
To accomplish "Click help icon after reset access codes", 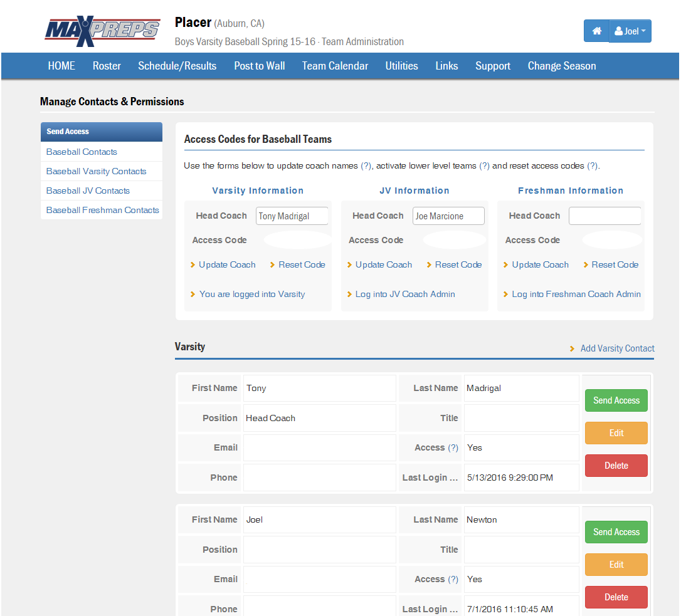I will pos(592,166).
